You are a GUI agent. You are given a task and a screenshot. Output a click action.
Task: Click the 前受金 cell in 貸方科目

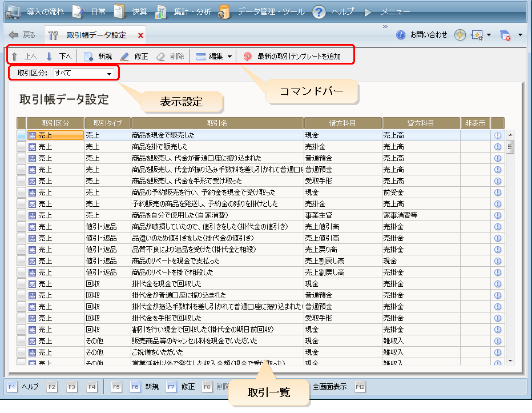point(421,193)
